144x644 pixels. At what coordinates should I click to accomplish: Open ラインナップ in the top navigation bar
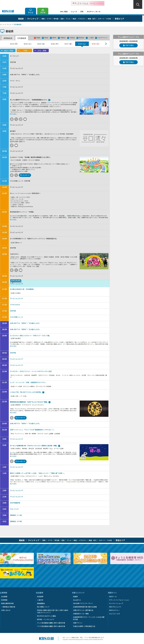33,19
